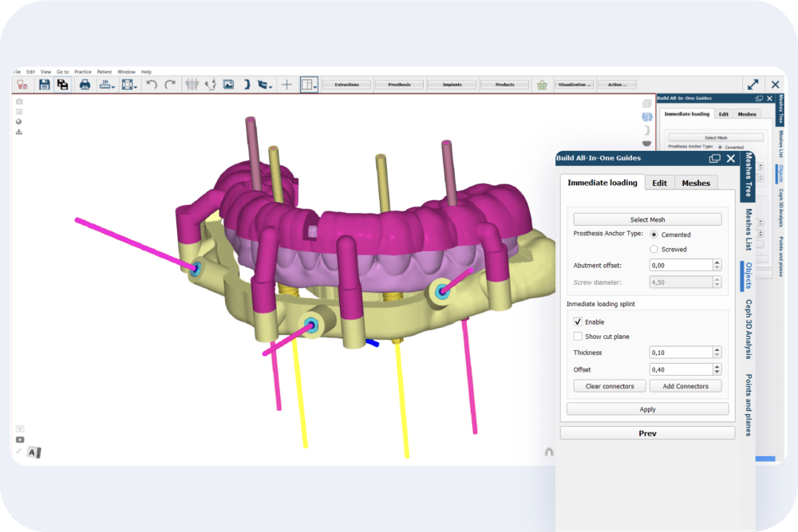Increase Abutment offset with up arrow
The width and height of the screenshot is (798, 532).
(717, 262)
